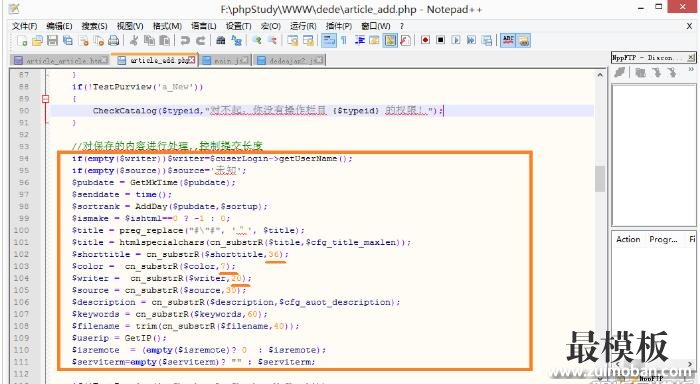The image size is (700, 384).
Task: Redo the edit via toolbar arrow
Action: [x=200, y=41]
